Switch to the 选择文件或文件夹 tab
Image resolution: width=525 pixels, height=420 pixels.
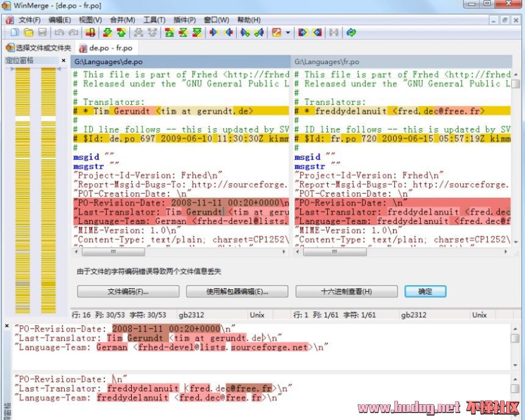38,48
